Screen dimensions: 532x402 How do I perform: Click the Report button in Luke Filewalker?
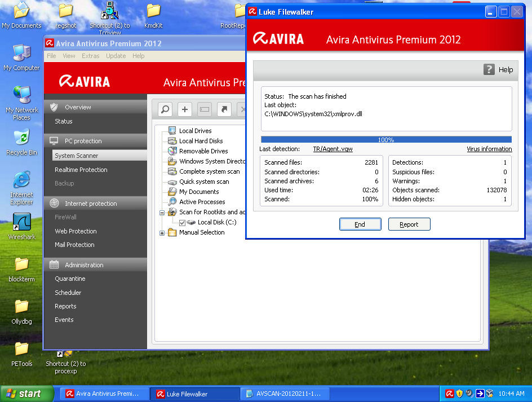409,224
